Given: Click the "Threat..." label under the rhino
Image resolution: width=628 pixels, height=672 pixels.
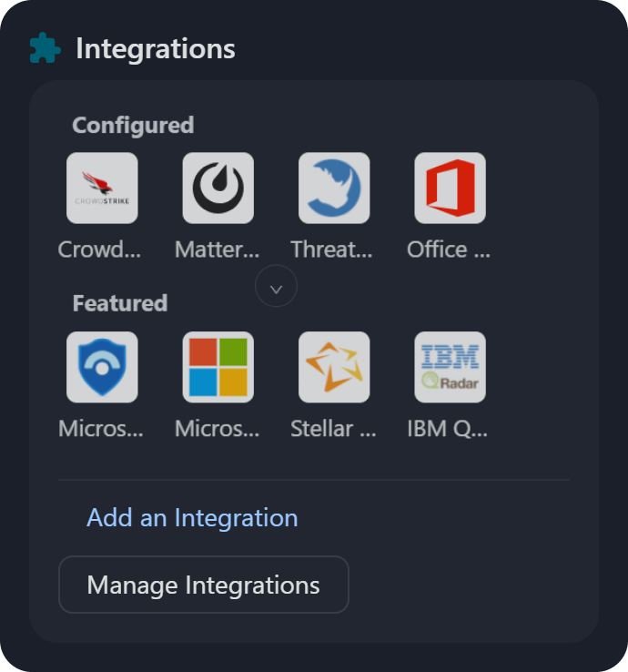Looking at the screenshot, I should coord(332,249).
